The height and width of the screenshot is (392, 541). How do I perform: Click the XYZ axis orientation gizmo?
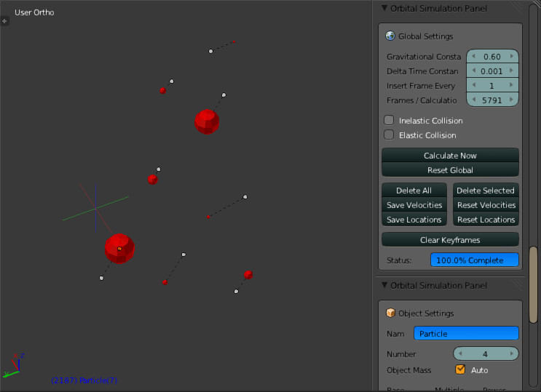(x=14, y=365)
